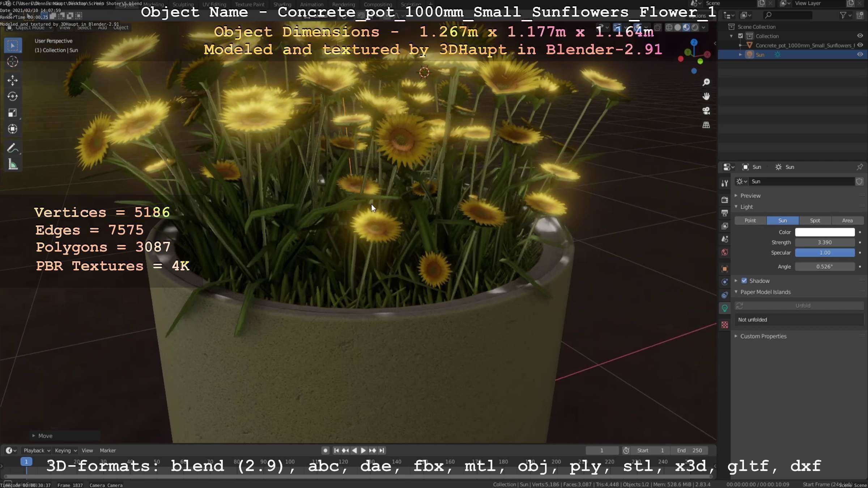The image size is (868, 488).
Task: Expand the Shadow panel triangle
Action: (736, 281)
